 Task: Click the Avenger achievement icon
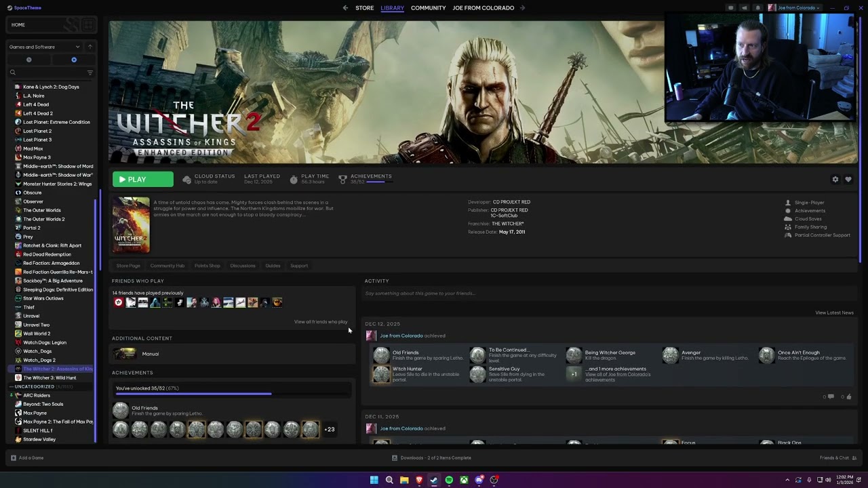click(x=671, y=355)
